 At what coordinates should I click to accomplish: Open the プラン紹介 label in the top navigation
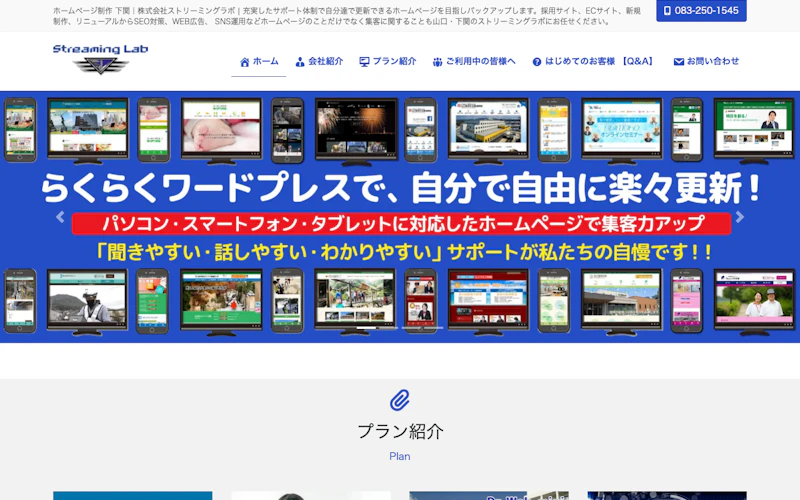pos(394,61)
